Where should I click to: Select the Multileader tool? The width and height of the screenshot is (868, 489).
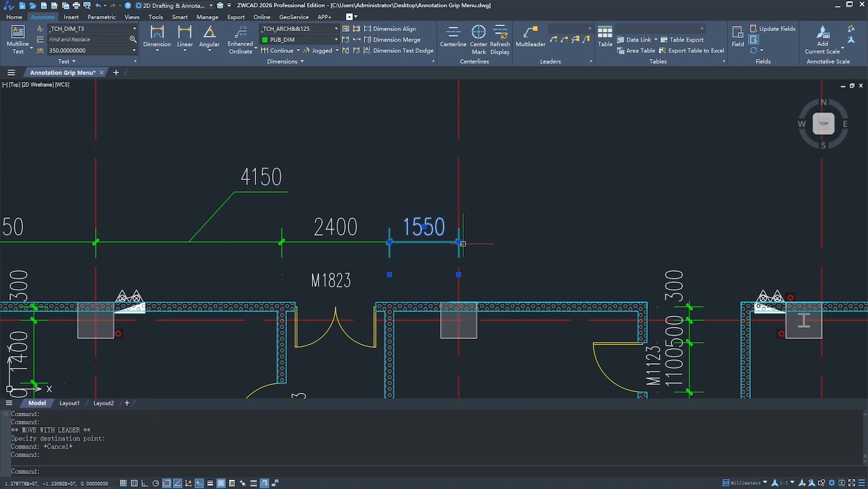531,37
